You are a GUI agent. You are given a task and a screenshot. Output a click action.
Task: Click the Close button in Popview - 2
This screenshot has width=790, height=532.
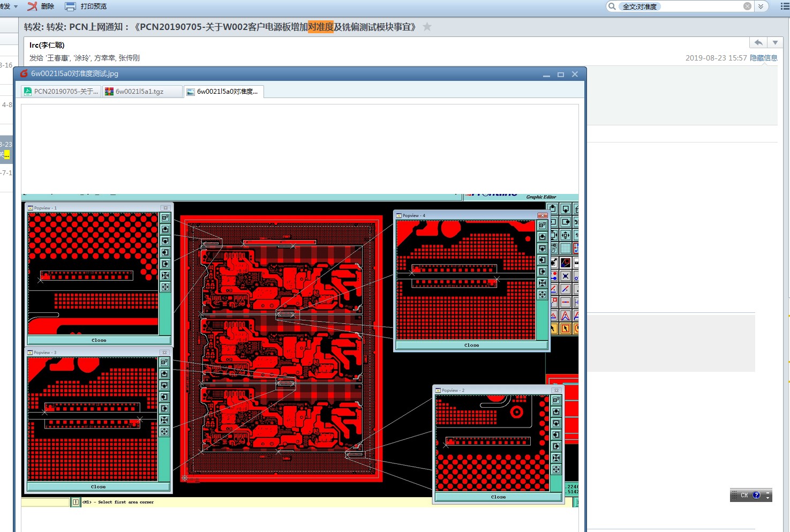(x=499, y=497)
